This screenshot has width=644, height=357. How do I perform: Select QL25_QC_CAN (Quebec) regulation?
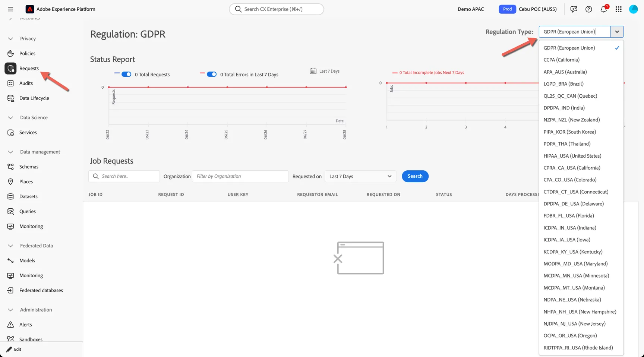click(x=581, y=96)
